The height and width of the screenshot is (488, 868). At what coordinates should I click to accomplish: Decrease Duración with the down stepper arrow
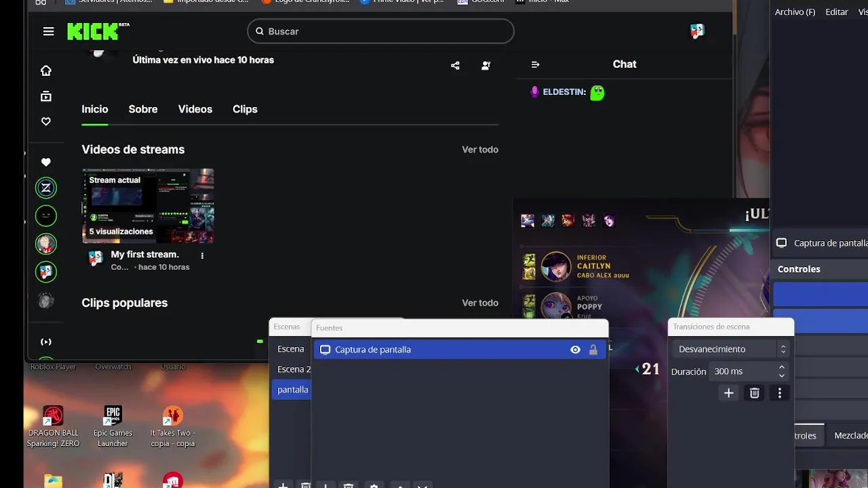[782, 375]
